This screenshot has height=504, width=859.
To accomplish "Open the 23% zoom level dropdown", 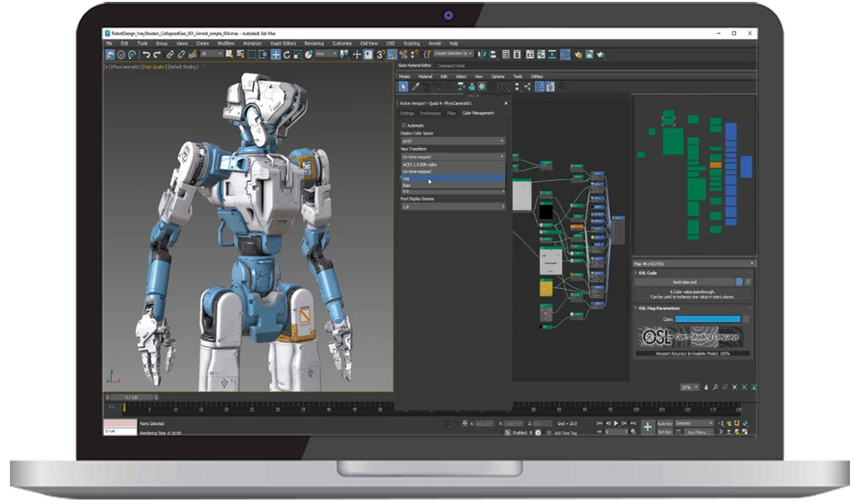I will pos(690,387).
